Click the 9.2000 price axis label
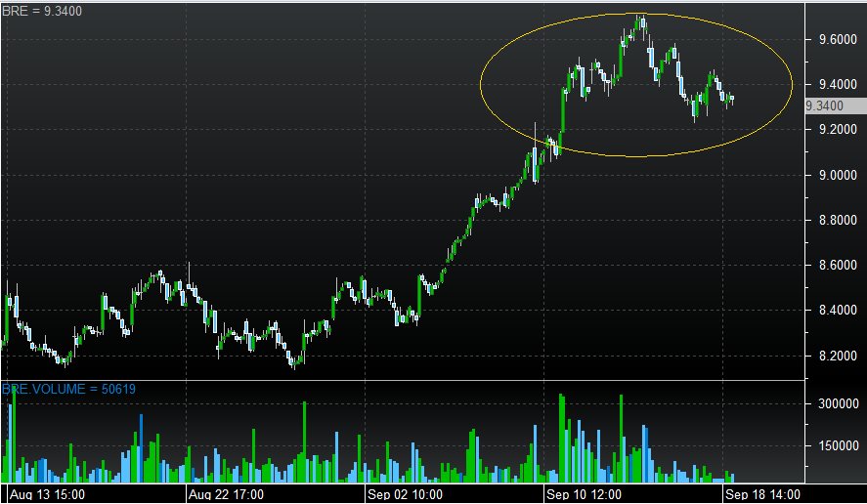This screenshot has height=504, width=867. click(839, 129)
